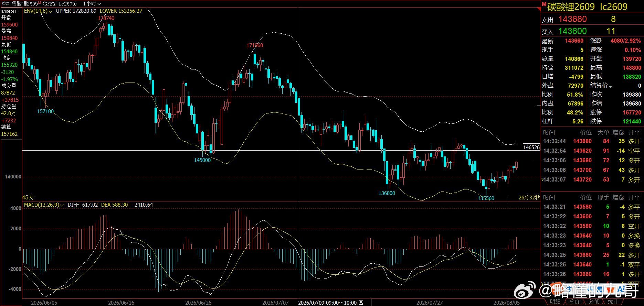The height and width of the screenshot is (306, 644).
Task: Click the 杠杆 value 5.26
Action: 578,121
